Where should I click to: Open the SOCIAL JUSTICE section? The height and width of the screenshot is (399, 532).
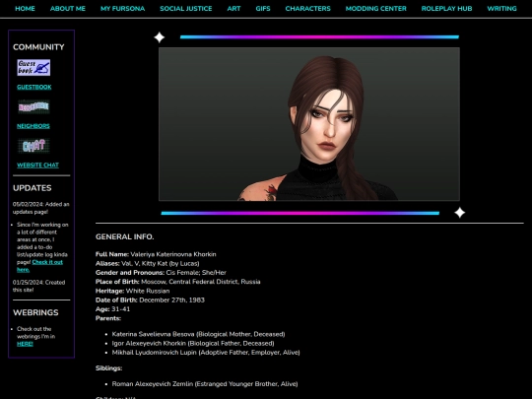pos(186,9)
